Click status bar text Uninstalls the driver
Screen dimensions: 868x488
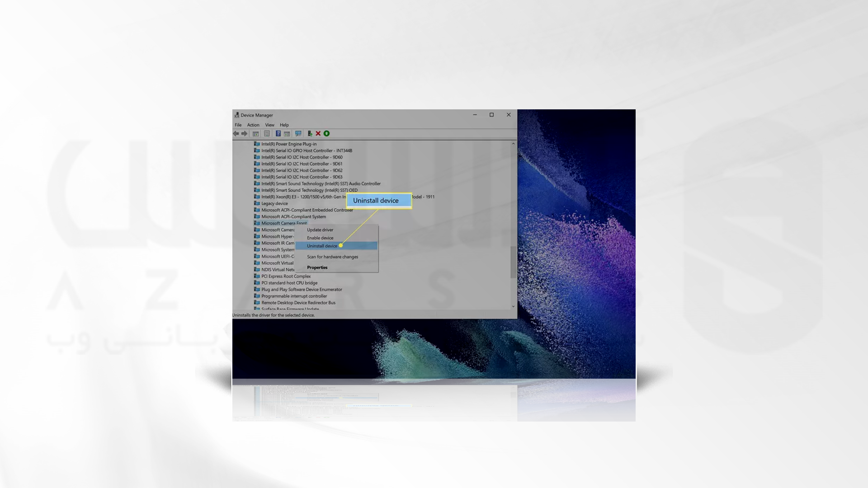274,315
